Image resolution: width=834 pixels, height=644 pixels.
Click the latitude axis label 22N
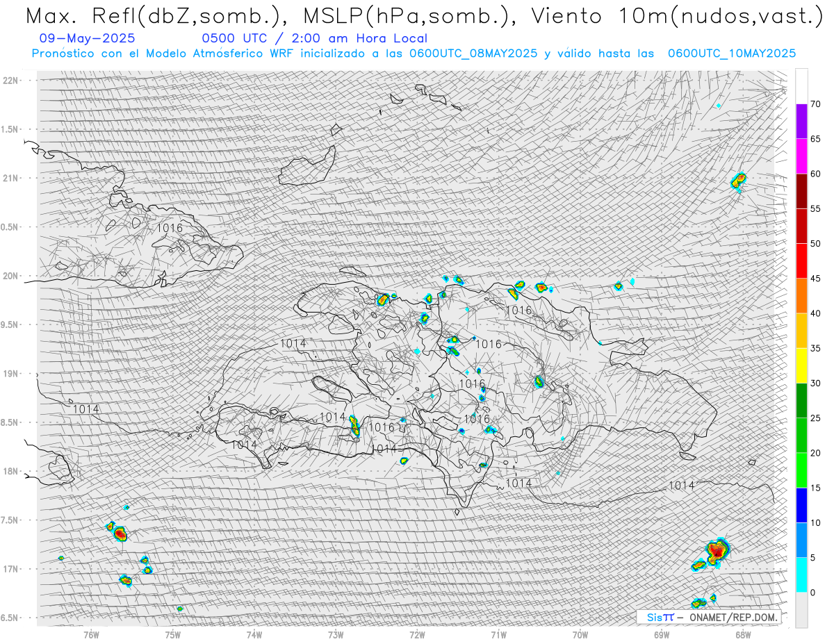coord(11,81)
